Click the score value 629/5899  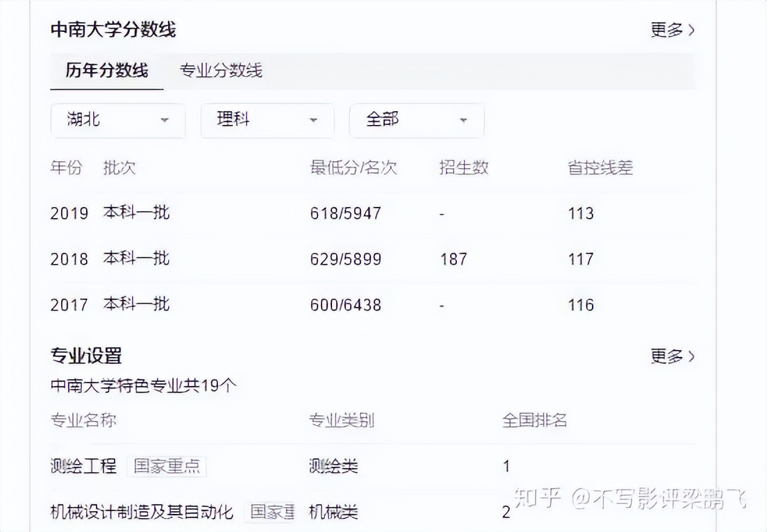point(345,259)
